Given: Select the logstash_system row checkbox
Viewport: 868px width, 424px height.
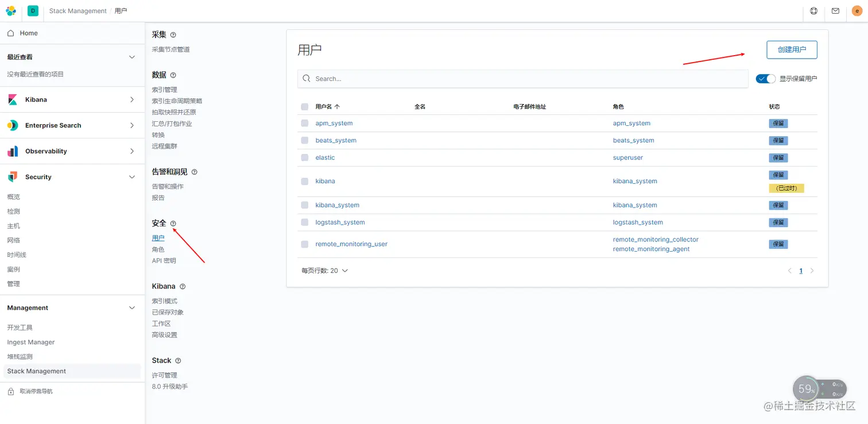Looking at the screenshot, I should [305, 222].
